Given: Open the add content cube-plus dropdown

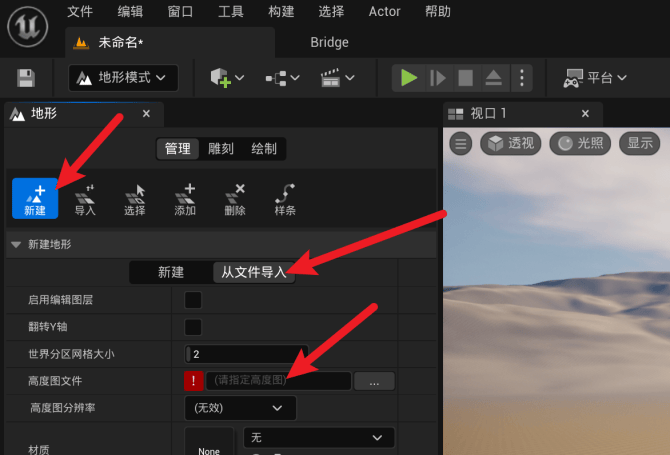Looking at the screenshot, I should (227, 78).
